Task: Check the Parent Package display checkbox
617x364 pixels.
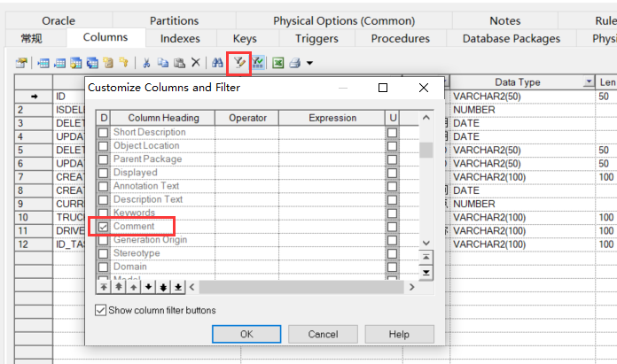Action: click(x=103, y=159)
